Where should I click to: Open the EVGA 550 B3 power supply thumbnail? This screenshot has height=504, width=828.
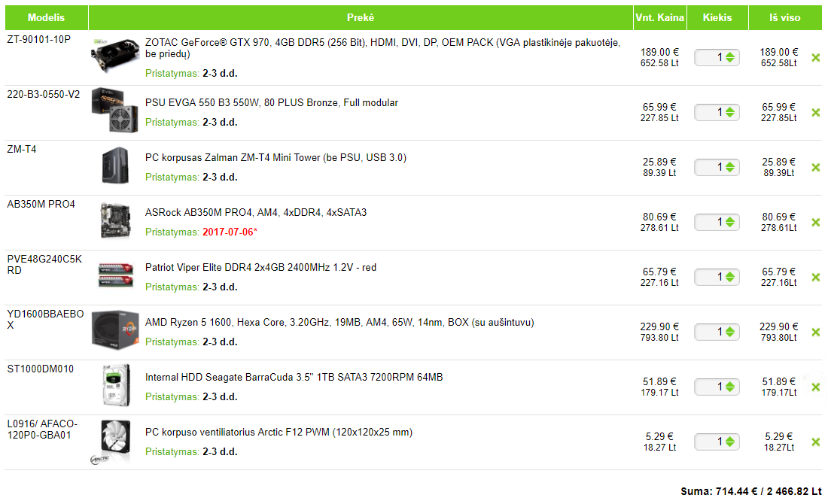point(115,111)
